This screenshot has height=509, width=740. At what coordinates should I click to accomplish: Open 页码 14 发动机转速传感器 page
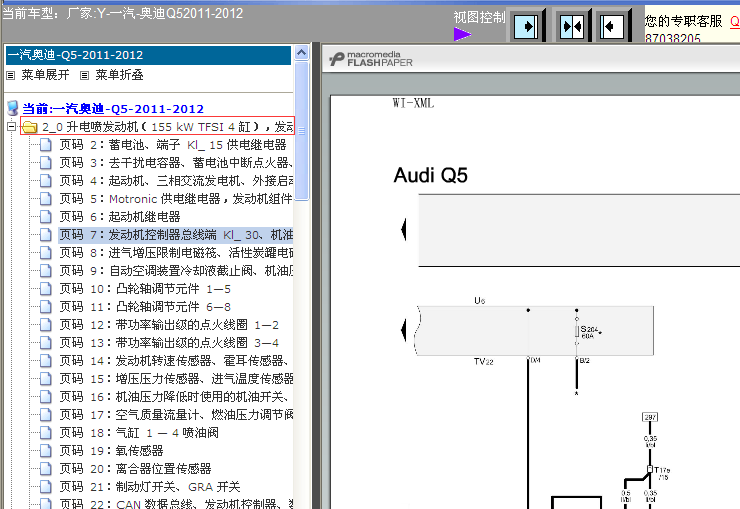click(x=174, y=361)
